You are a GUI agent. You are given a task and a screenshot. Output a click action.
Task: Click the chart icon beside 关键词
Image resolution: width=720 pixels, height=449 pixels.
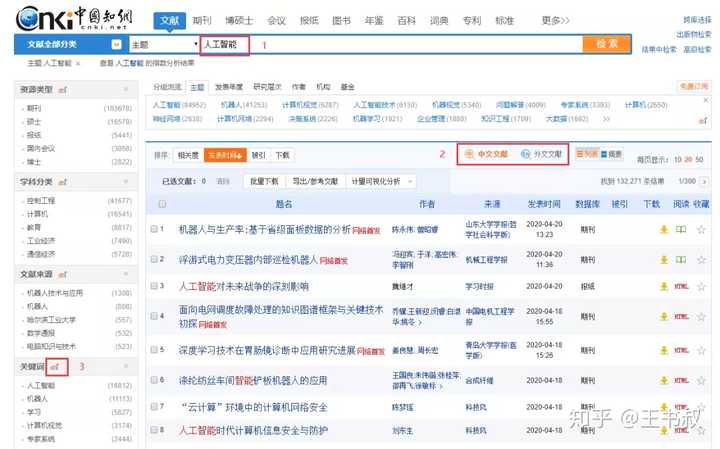coord(56,367)
